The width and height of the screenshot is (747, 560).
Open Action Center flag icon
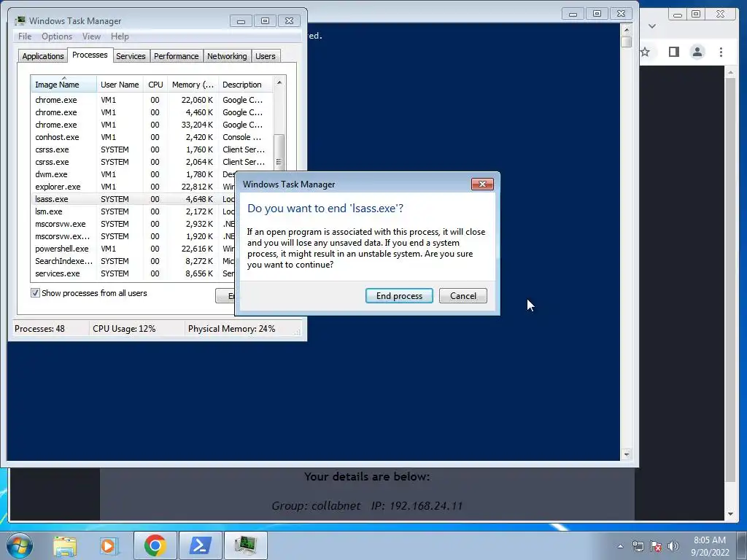656,546
